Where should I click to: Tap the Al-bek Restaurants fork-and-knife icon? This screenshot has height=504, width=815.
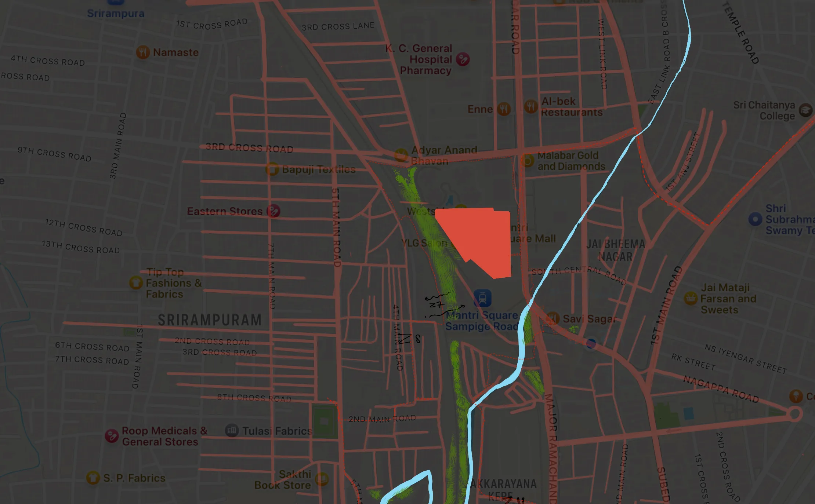530,107
